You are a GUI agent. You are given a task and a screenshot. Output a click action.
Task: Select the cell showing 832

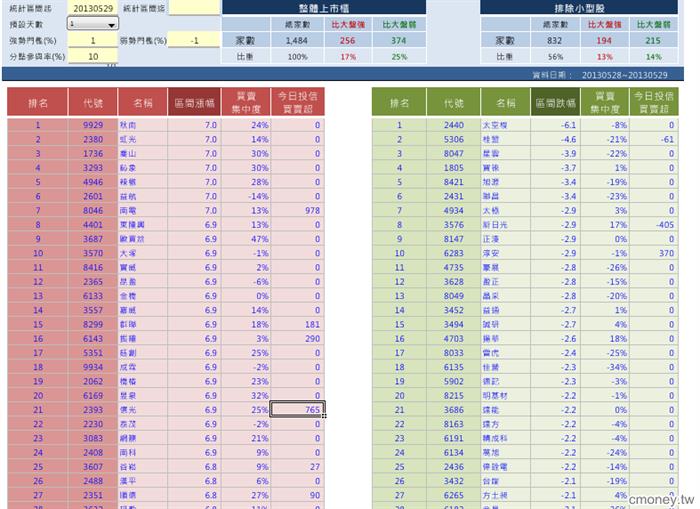(x=555, y=40)
